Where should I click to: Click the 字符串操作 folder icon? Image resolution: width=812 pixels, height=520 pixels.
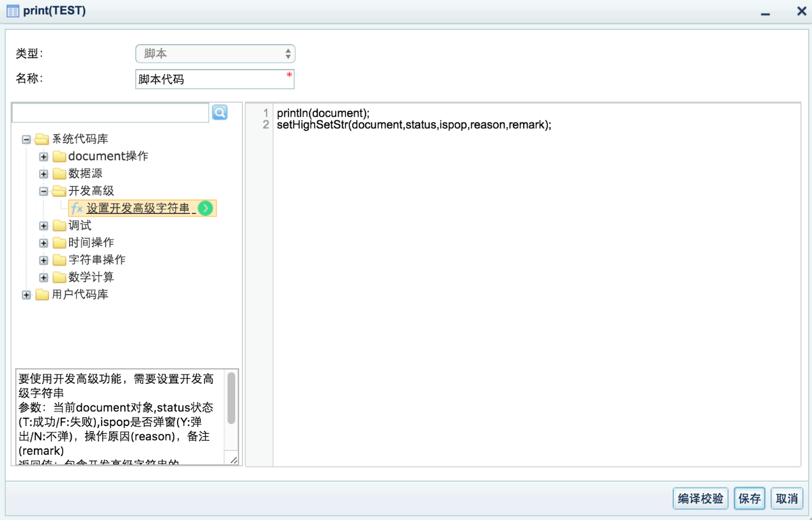pos(59,260)
